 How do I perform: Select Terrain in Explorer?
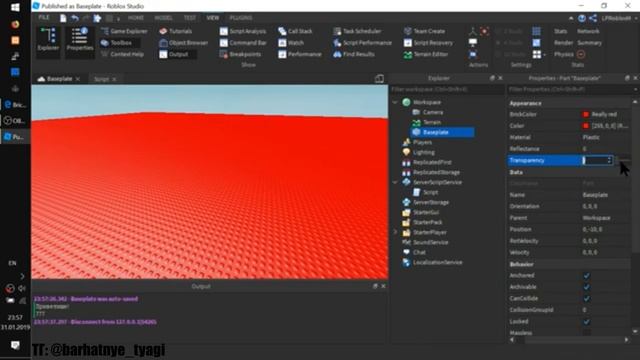point(427,122)
